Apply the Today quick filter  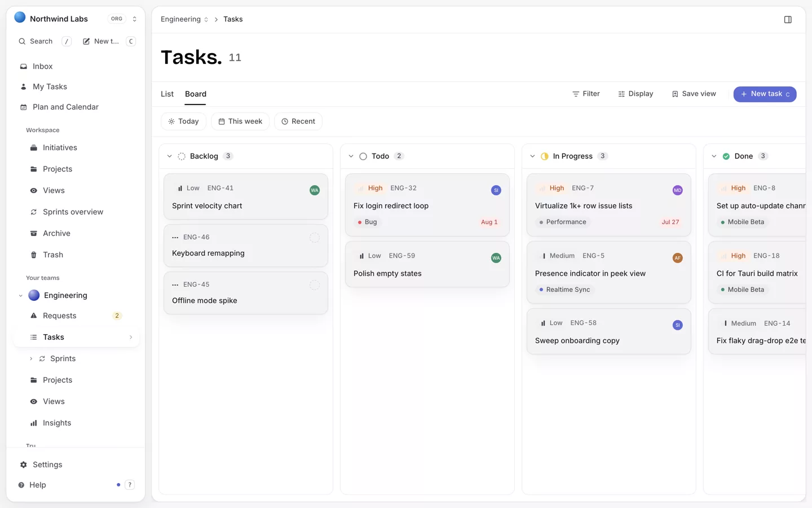pos(183,122)
